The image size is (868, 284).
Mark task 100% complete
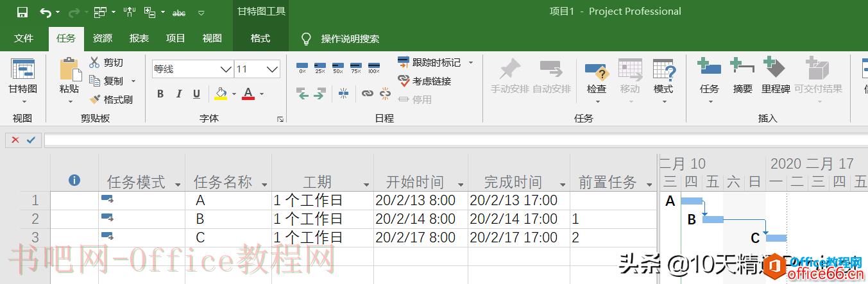click(374, 67)
